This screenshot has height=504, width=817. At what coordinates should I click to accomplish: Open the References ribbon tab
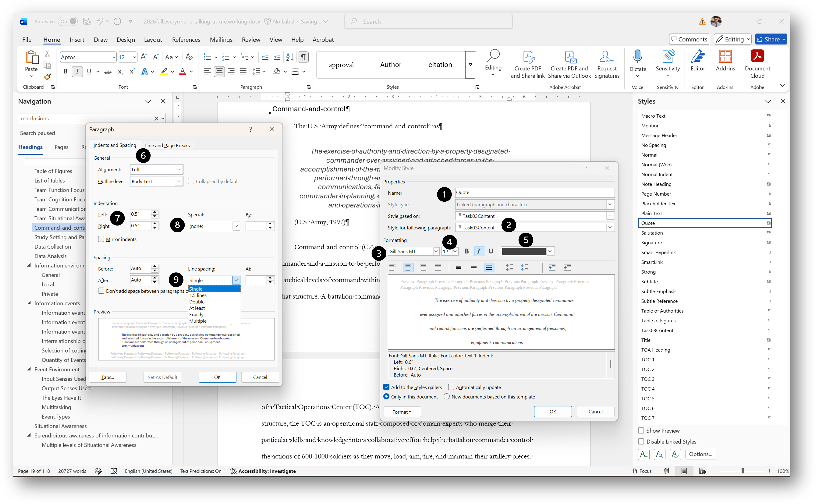click(x=186, y=40)
